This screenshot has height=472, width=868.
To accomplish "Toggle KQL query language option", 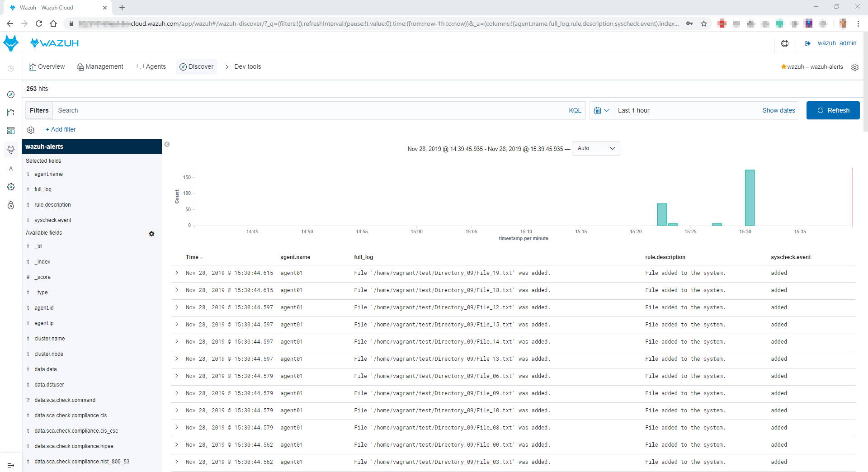I will tap(575, 110).
